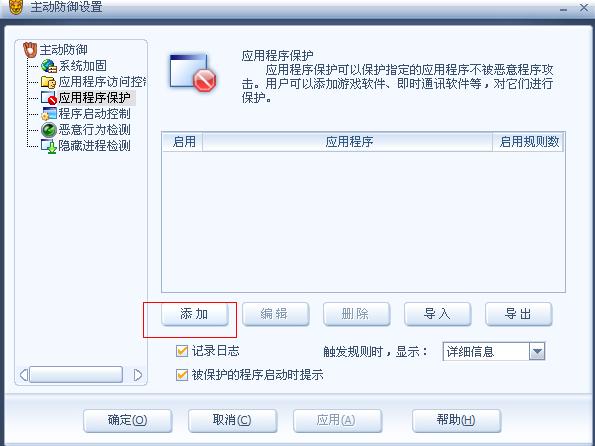Select the 主动防御 root shield icon
The height and width of the screenshot is (446, 595).
pos(30,50)
